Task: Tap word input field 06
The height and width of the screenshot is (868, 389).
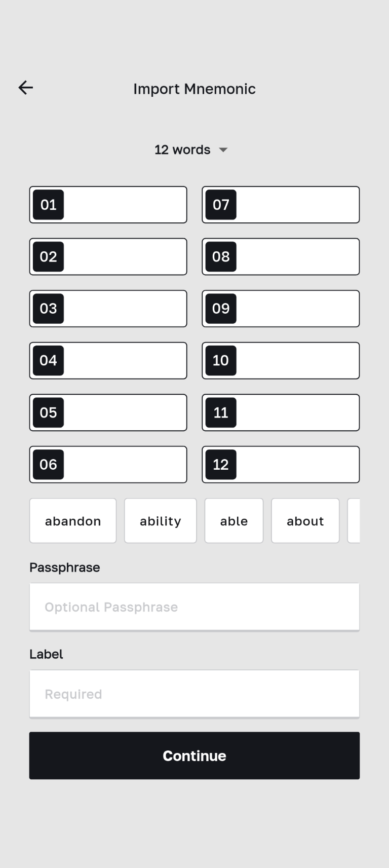Action: coord(124,465)
